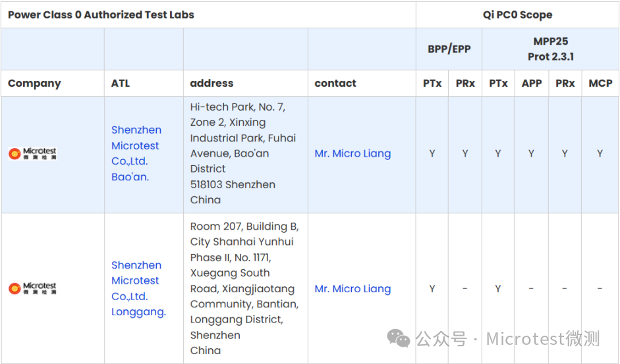Click the APP column header
The image size is (620, 364).
coord(532,84)
